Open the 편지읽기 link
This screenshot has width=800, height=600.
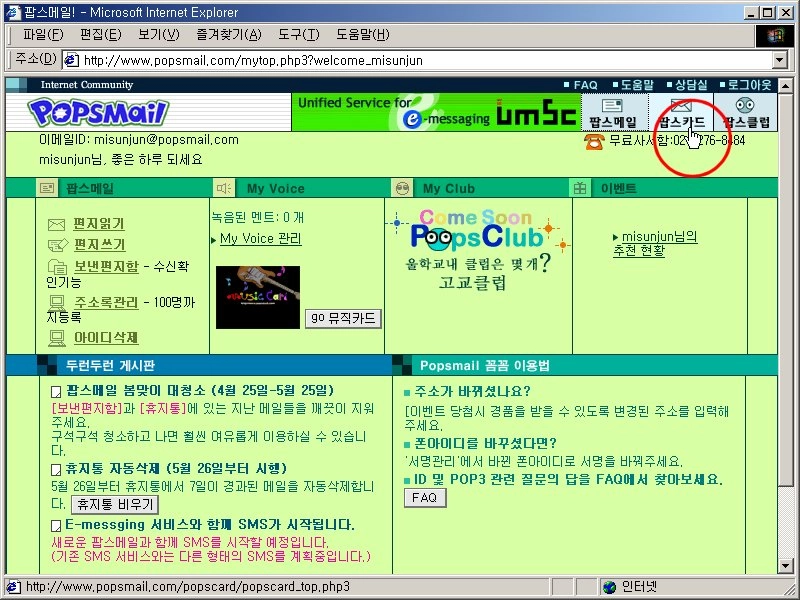(99, 223)
